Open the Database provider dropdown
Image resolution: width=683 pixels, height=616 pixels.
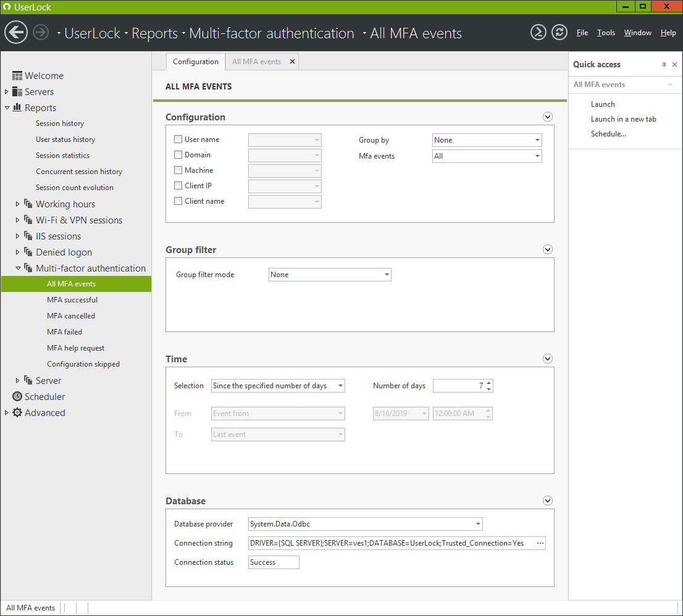point(366,524)
